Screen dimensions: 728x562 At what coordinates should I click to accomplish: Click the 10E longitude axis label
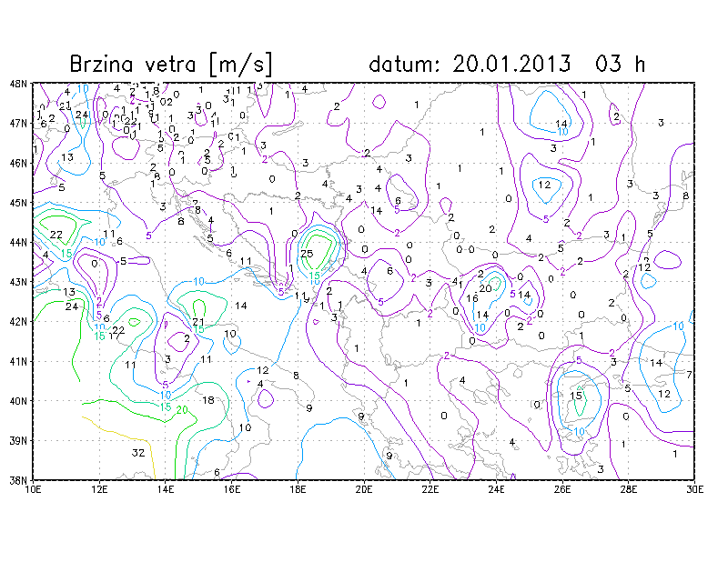click(x=34, y=489)
